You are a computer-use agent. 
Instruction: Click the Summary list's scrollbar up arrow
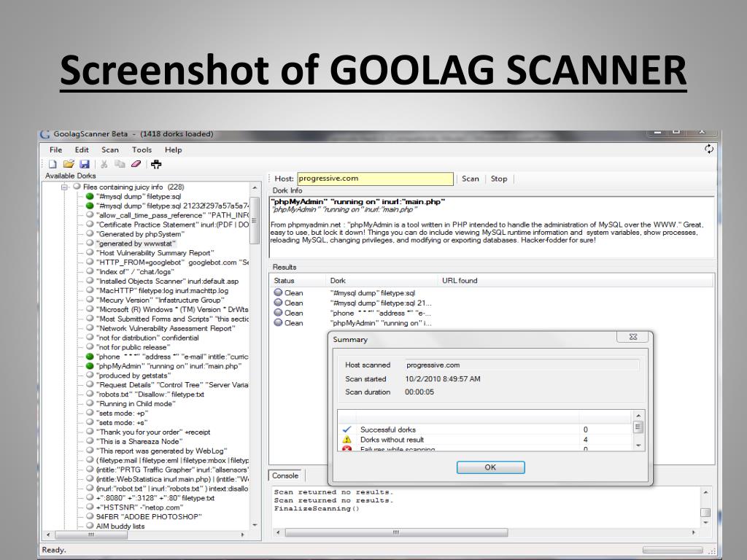click(x=638, y=415)
